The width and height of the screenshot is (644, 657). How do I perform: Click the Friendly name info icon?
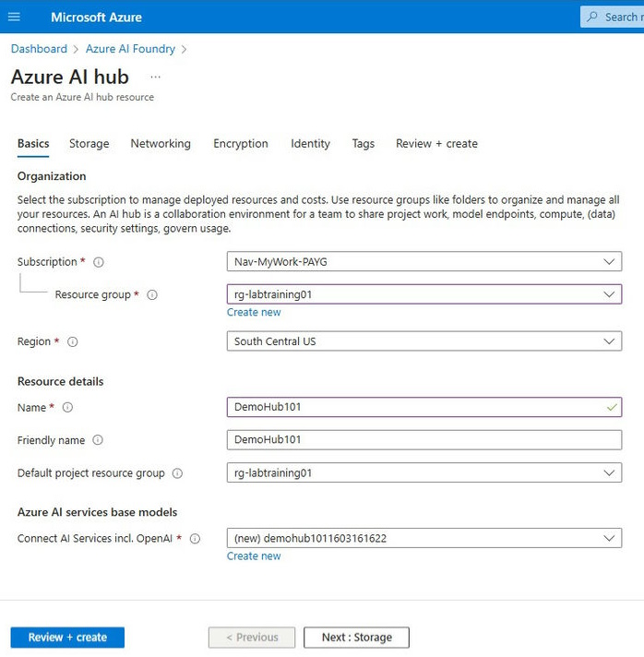tap(98, 440)
